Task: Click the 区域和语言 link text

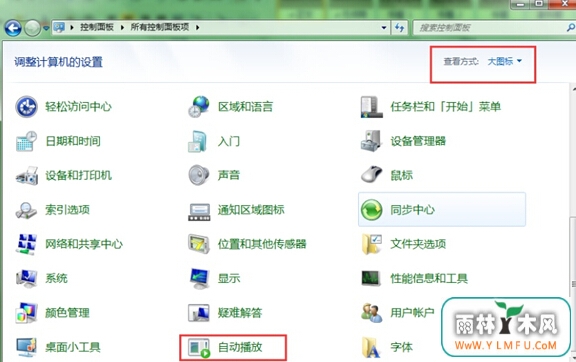Action: [245, 107]
